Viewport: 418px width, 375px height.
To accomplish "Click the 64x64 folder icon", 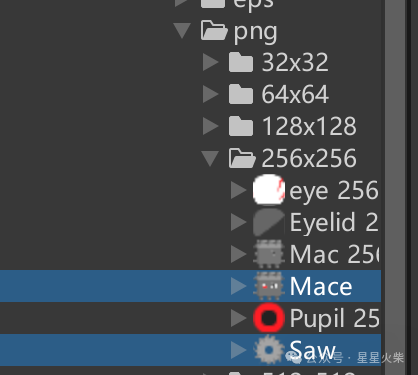I will [241, 94].
